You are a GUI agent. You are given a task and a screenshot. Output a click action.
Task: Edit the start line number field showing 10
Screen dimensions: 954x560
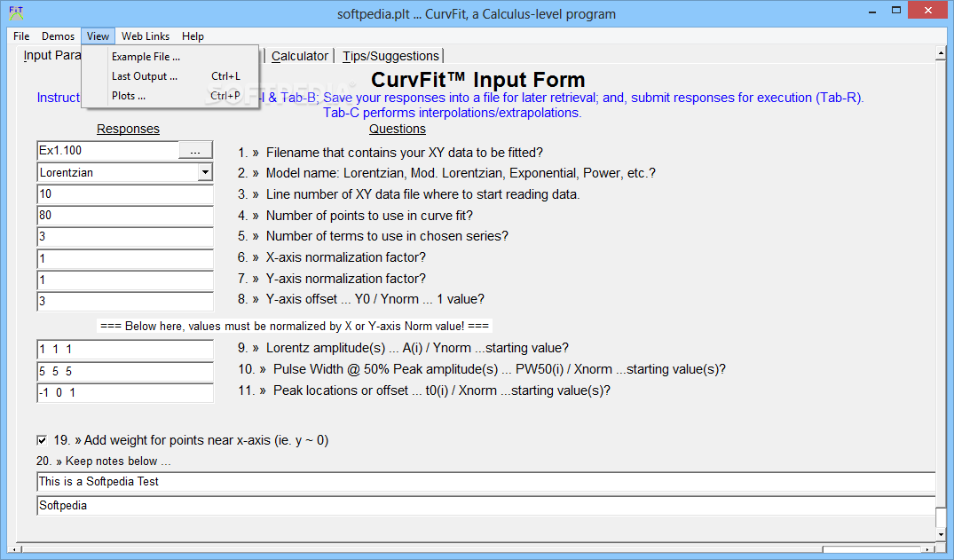click(125, 194)
